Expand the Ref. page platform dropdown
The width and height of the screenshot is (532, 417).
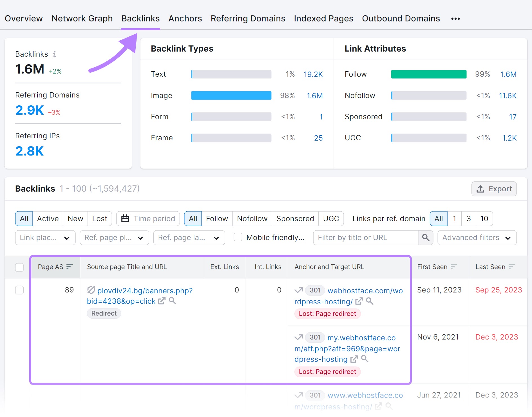[x=114, y=238]
